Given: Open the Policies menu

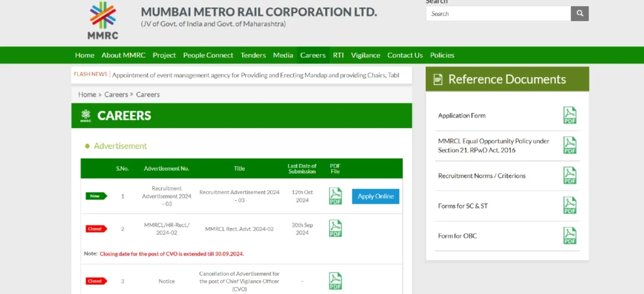Looking at the screenshot, I should coord(442,55).
